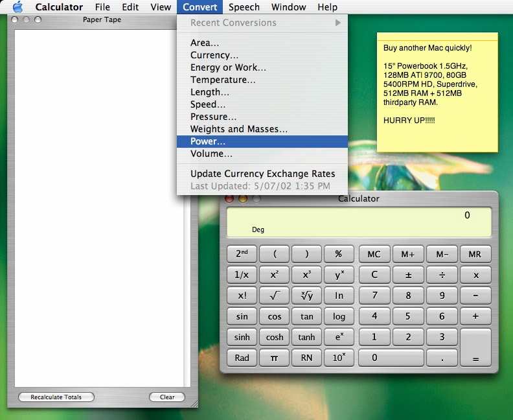Click the x squared key
513x420 pixels.
point(274,275)
